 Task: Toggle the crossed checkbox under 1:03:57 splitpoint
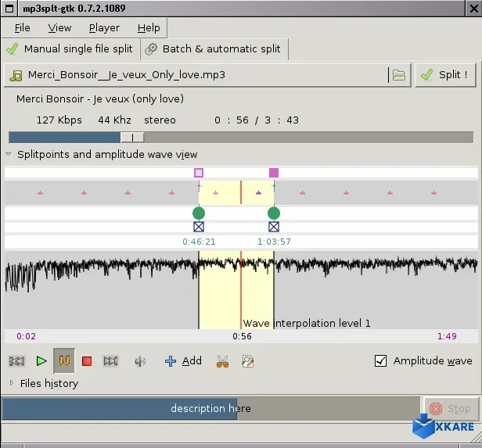pos(274,227)
